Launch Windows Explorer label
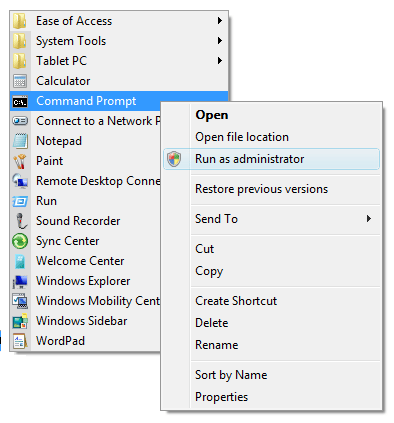The image size is (394, 423). 83,281
